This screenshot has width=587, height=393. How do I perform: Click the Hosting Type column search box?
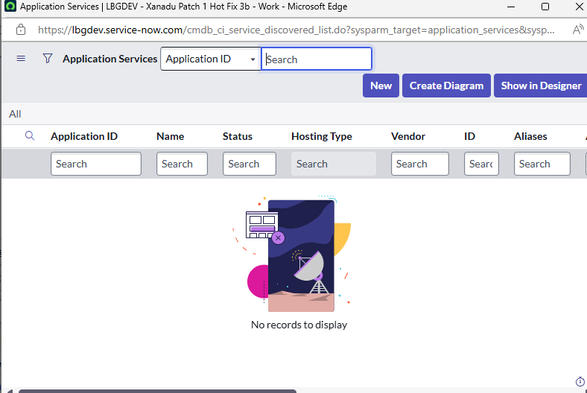(x=334, y=164)
